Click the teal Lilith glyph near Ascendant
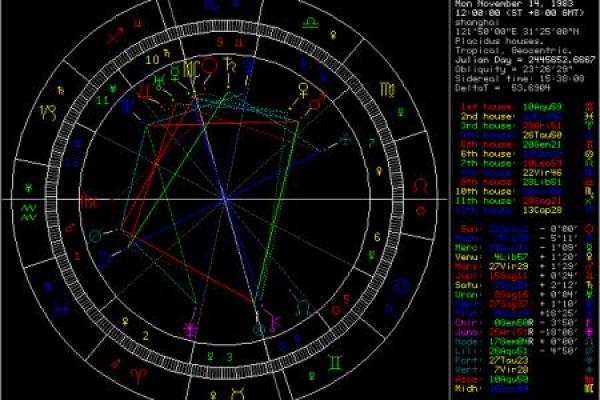 point(96,235)
